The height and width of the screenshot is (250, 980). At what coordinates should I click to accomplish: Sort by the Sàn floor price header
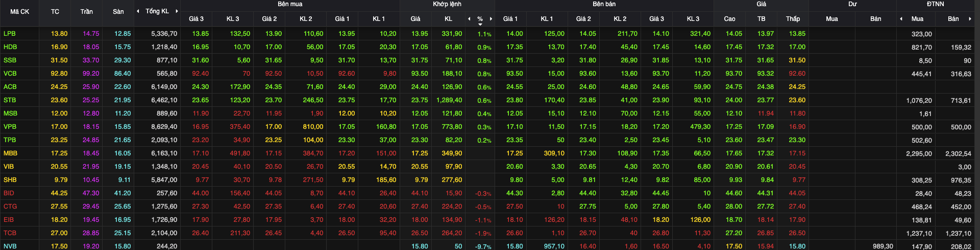(x=118, y=11)
